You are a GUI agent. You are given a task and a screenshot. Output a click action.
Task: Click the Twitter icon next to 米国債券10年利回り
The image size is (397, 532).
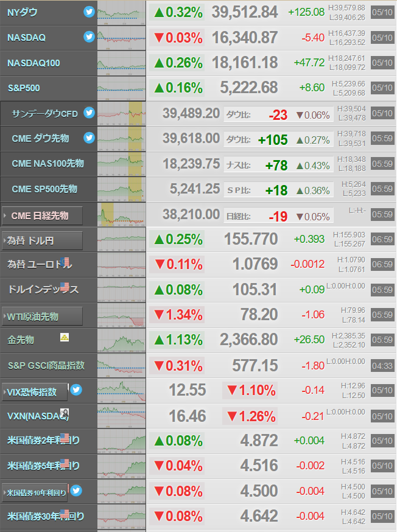tap(76, 491)
